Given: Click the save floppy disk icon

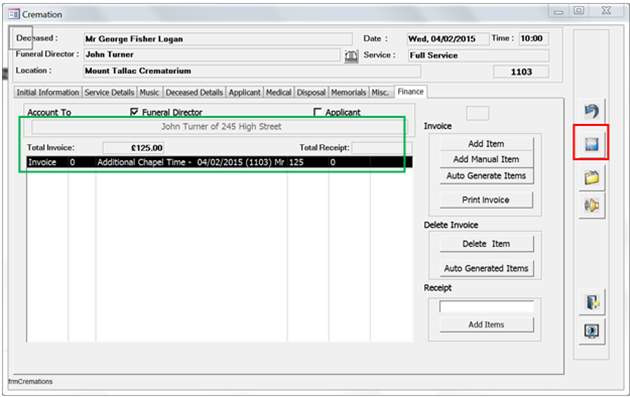Looking at the screenshot, I should click(x=591, y=144).
